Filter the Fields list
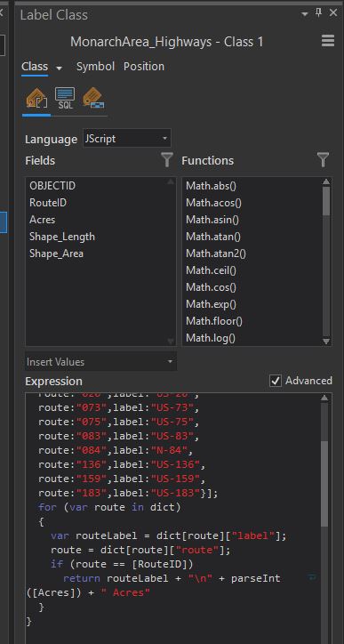Screen dimensions: 344x644 click(166, 160)
